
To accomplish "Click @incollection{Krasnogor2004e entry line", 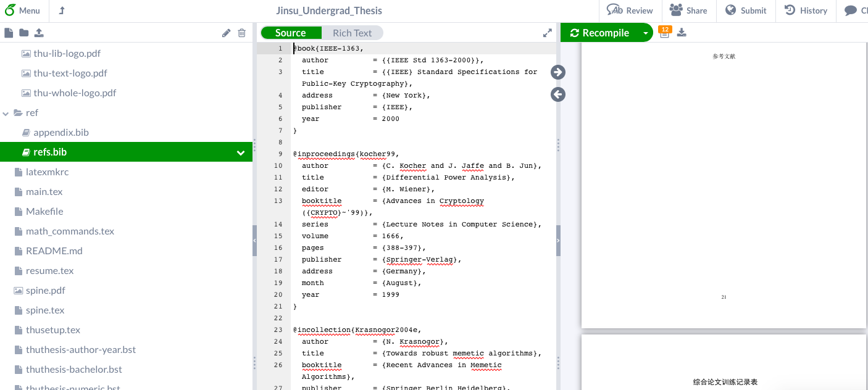I will [x=357, y=330].
